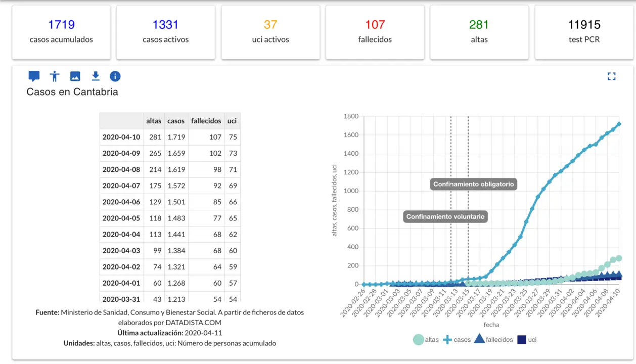Click the Confinamiento obligatorio annotation label
The image size is (636, 364).
(473, 185)
